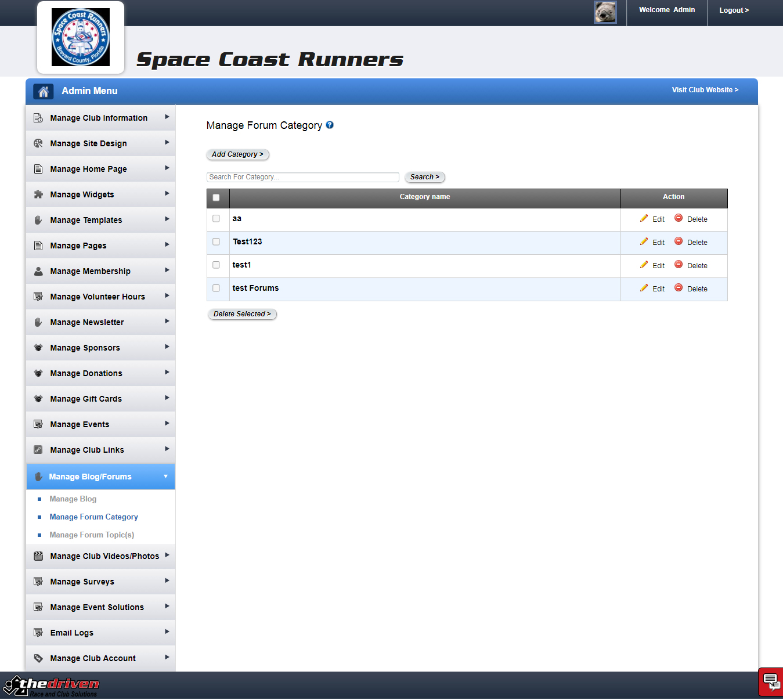Screen dimensions: 783x700
Task: Click the home icon beside Admin Menu
Action: coord(43,91)
